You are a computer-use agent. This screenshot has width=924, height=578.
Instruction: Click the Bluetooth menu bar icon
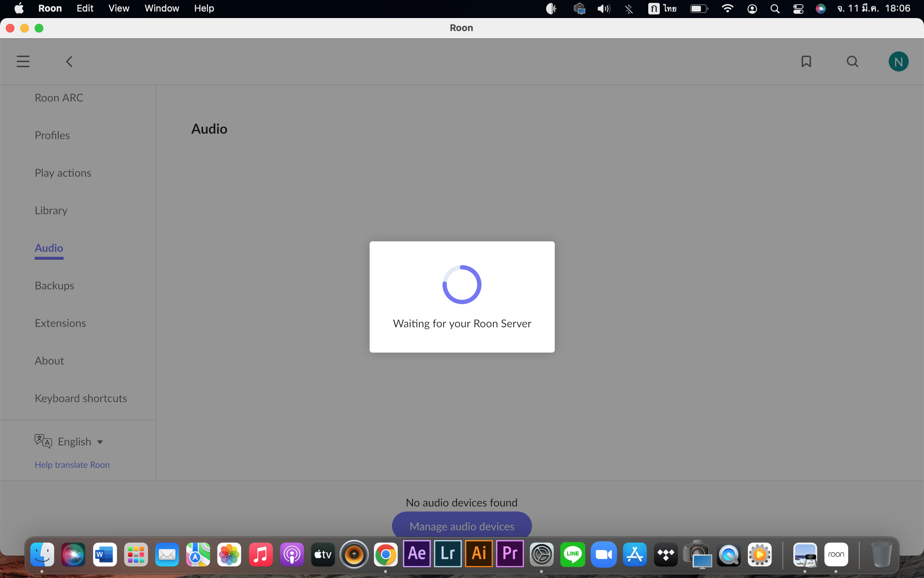629,8
